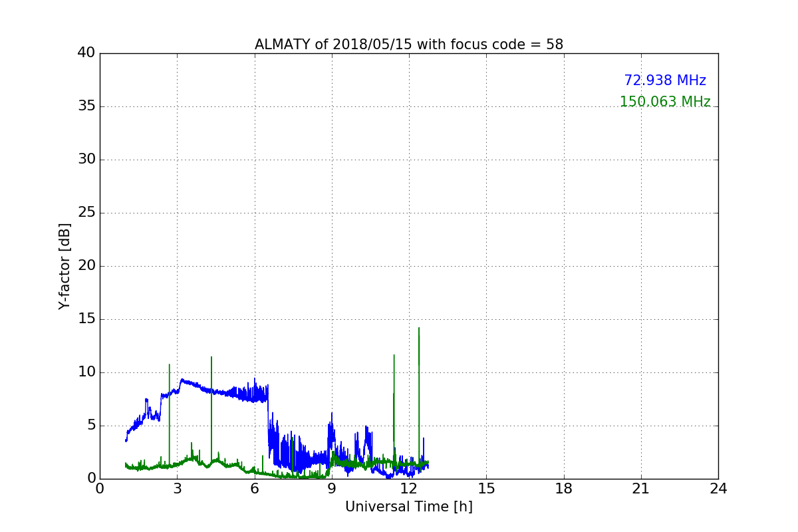Image resolution: width=798 pixels, height=532 pixels.
Task: Click x-axis tick label 6
Action: tap(255, 489)
